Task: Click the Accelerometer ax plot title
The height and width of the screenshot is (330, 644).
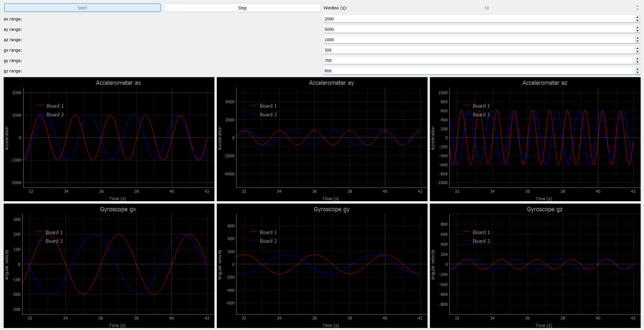Action: [x=118, y=82]
